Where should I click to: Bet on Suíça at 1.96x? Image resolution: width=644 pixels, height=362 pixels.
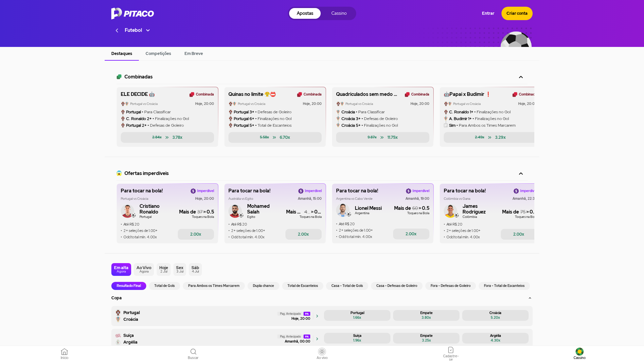point(357,338)
